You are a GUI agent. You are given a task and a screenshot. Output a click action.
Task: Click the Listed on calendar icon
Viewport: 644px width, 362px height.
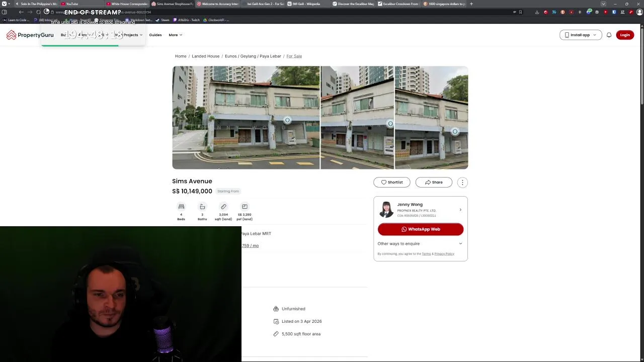pos(276,321)
